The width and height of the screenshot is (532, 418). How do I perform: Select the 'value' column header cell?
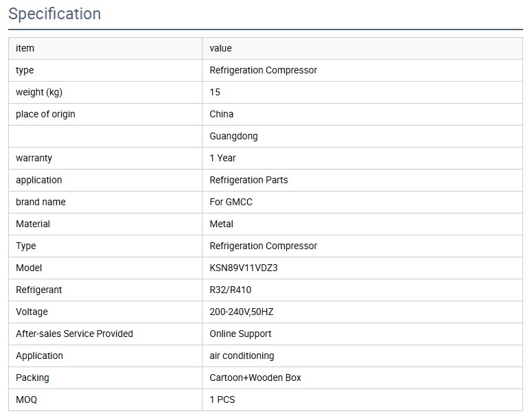click(220, 48)
